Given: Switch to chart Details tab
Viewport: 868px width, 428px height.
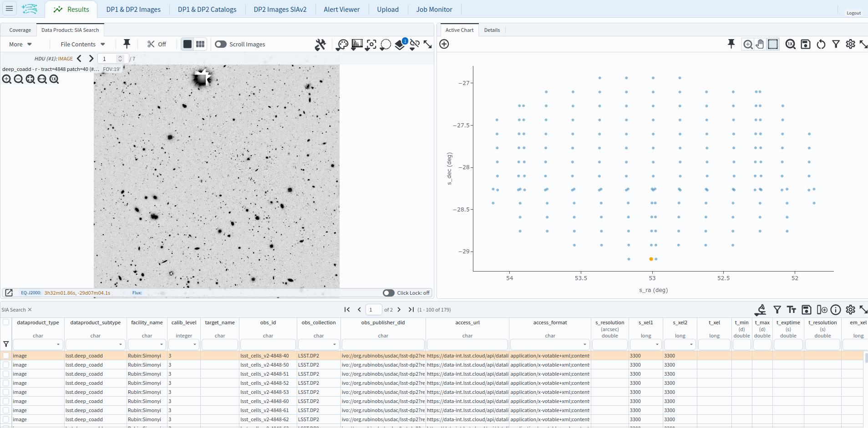Looking at the screenshot, I should [492, 30].
